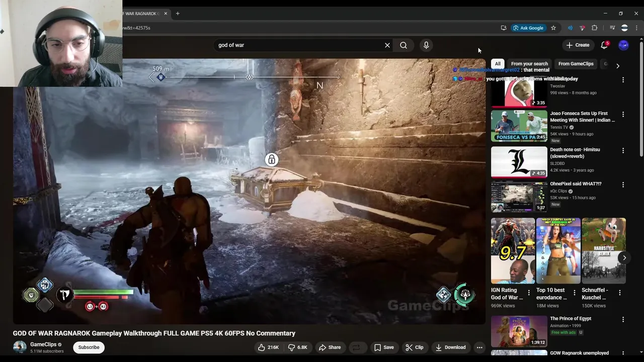Open the media controls icon in toolbar

[x=612, y=28]
